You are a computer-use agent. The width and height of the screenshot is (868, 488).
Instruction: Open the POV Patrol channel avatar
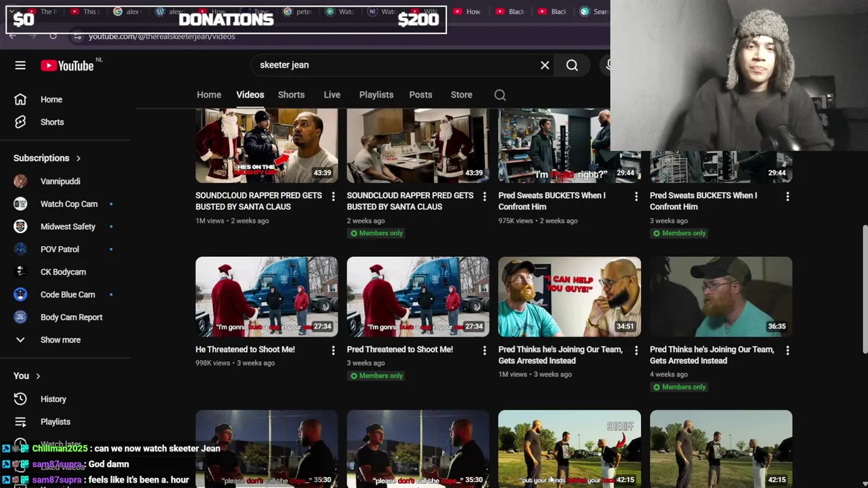point(20,249)
